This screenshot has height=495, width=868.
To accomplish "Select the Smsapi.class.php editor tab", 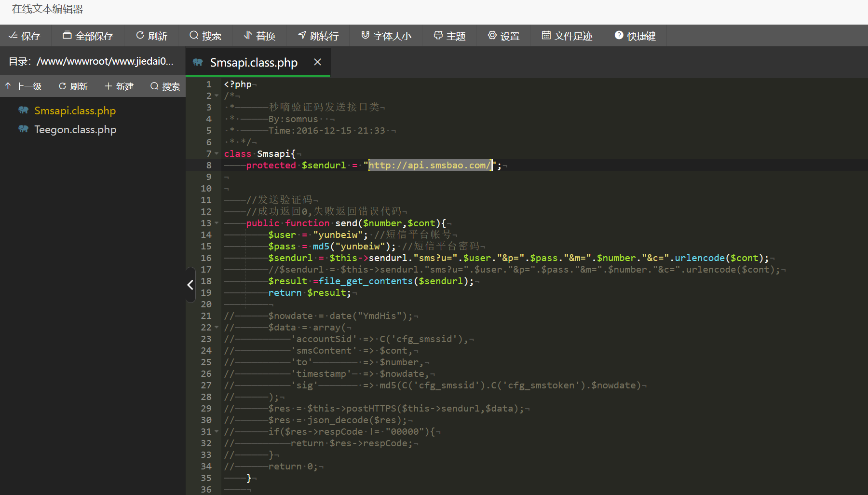I will (x=253, y=62).
